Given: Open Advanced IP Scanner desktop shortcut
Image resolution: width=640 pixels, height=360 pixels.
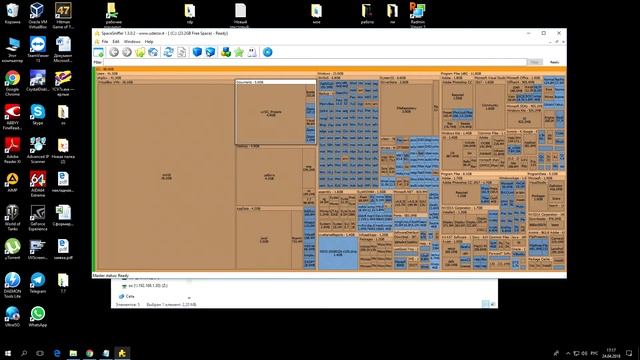Looking at the screenshot, I should (x=38, y=150).
